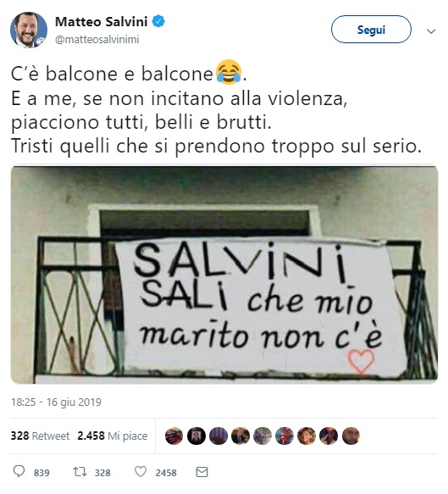Click the reply speech bubble icon
The height and width of the screenshot is (494, 448).
pyautogui.click(x=19, y=472)
